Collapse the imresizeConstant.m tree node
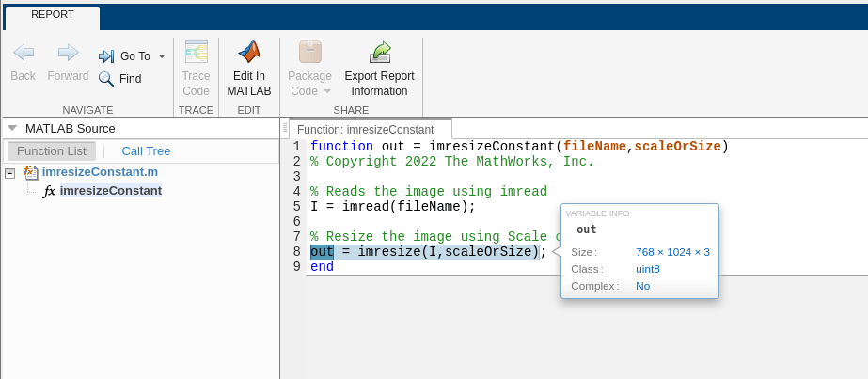Viewport: 868px width, 379px height. 9,173
